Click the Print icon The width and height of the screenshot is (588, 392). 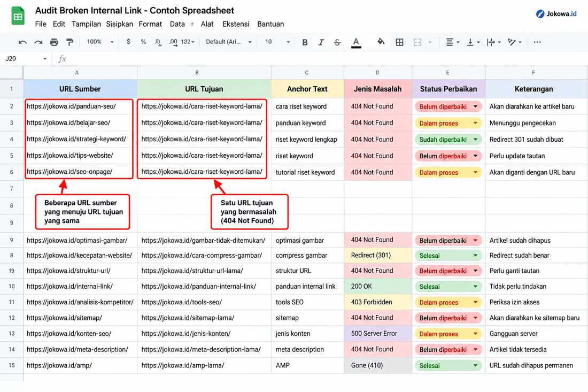pos(54,42)
